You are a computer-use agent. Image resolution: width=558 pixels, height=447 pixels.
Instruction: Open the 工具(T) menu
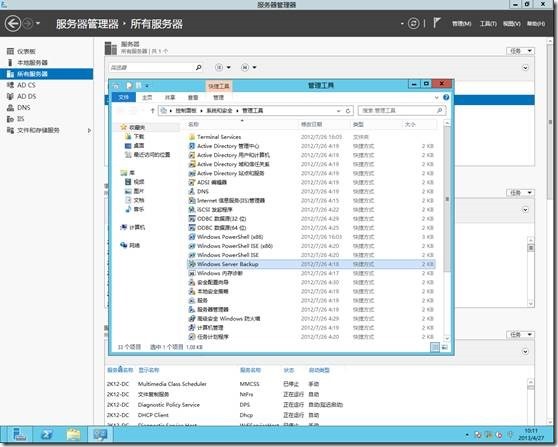488,24
